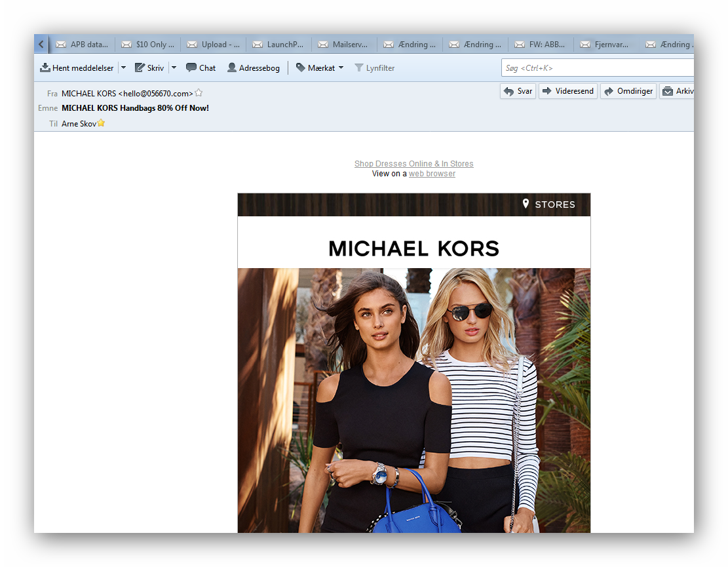
Task: Select the 'Fjernvar...' tab
Action: point(606,44)
